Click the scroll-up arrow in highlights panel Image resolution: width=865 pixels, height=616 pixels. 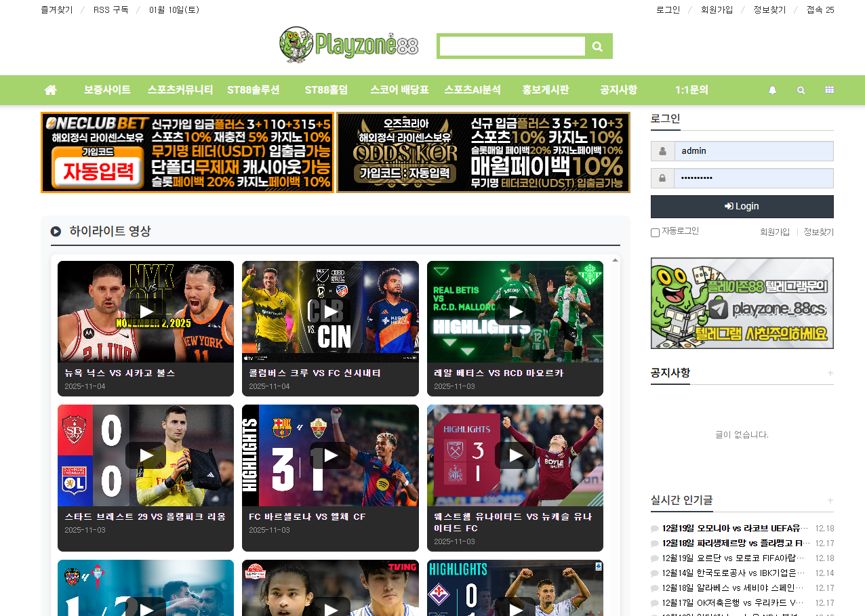[x=615, y=260]
